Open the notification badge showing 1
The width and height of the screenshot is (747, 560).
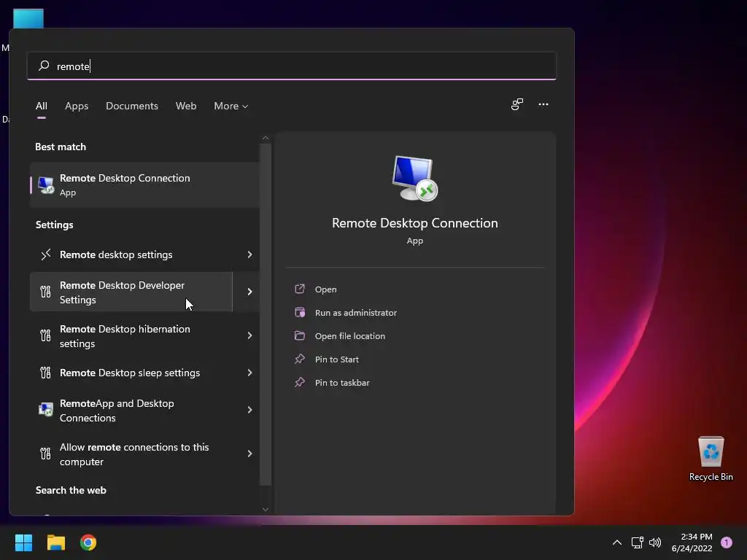coord(727,542)
